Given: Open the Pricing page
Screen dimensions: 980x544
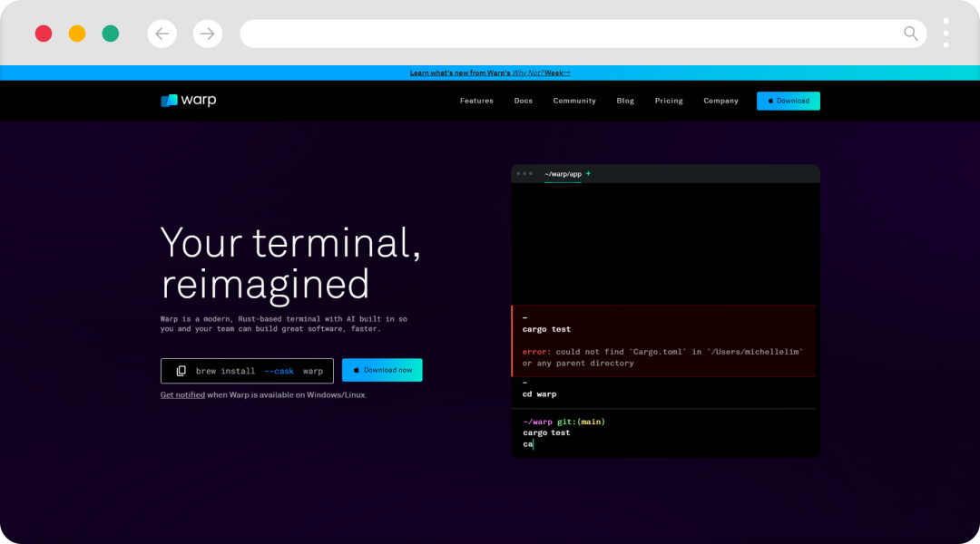Looking at the screenshot, I should point(669,101).
